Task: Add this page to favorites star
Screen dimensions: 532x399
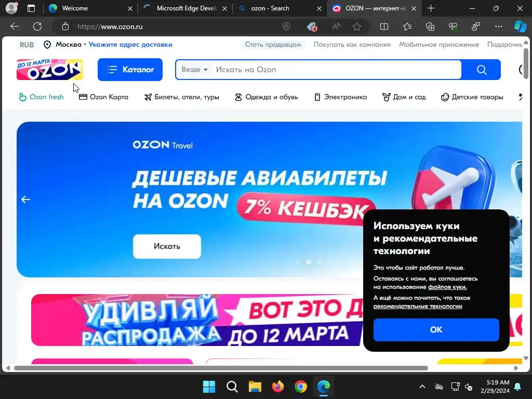Action: click(356, 26)
